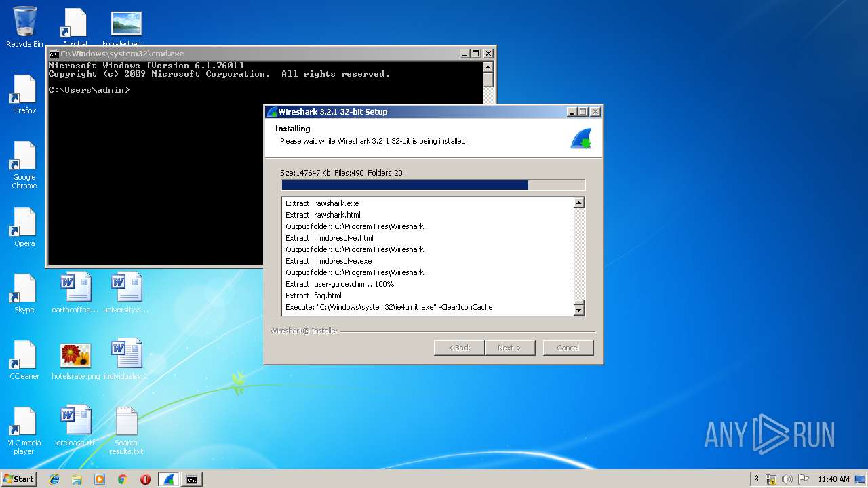Open the Acrobat desktop shortcut
The image size is (868, 488).
[x=75, y=27]
